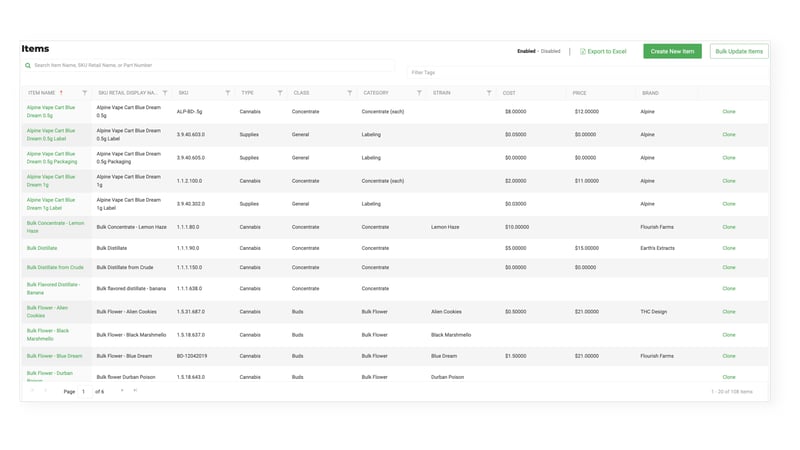Click the Item Name sort arrow
Screen dimensions: 800x450
pyautogui.click(x=61, y=93)
